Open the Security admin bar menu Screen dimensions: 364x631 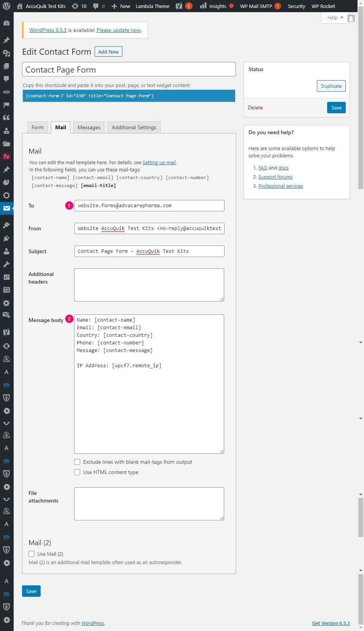pyautogui.click(x=296, y=6)
